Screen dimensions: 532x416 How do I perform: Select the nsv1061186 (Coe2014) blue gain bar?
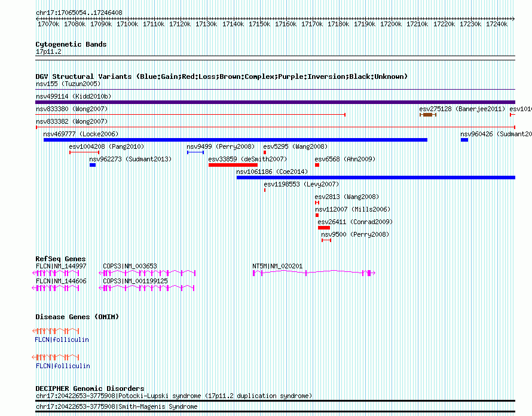pos(376,178)
